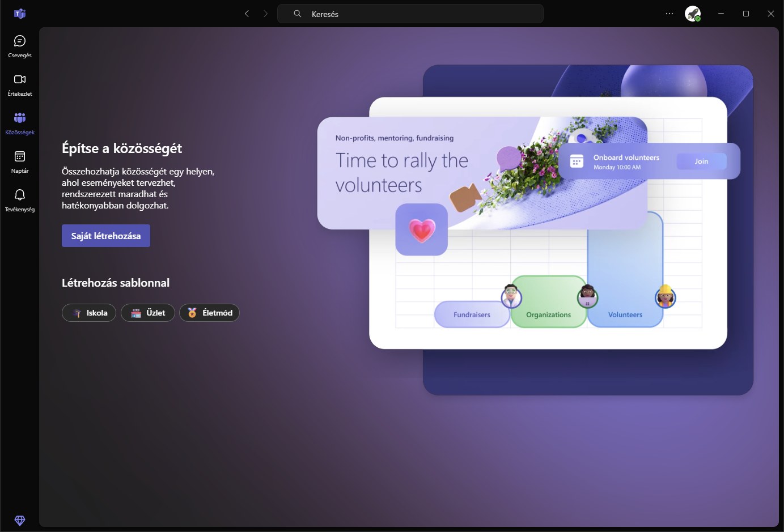Click the Join button on Onboard volunteers
This screenshot has height=532, width=784.
point(702,161)
